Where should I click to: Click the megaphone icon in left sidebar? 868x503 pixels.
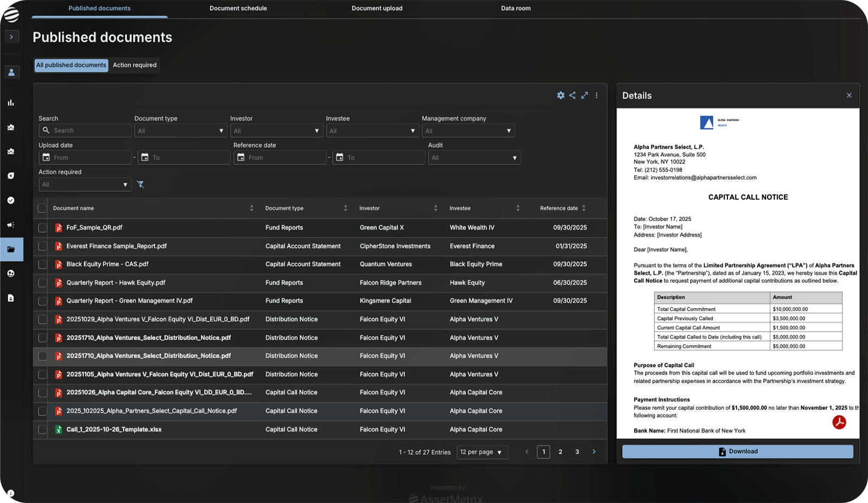[11, 225]
